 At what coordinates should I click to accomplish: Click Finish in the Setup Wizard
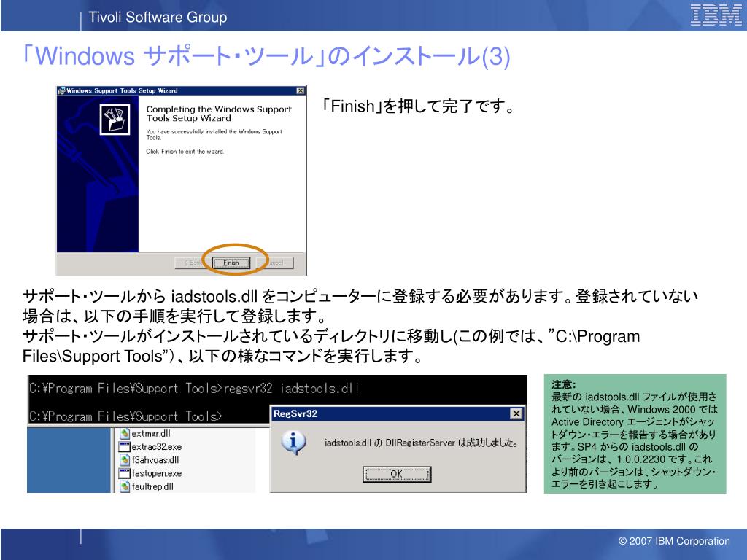point(231,262)
